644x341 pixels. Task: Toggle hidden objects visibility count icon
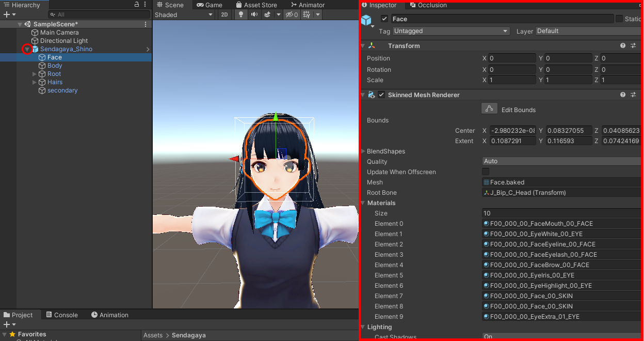tap(292, 14)
